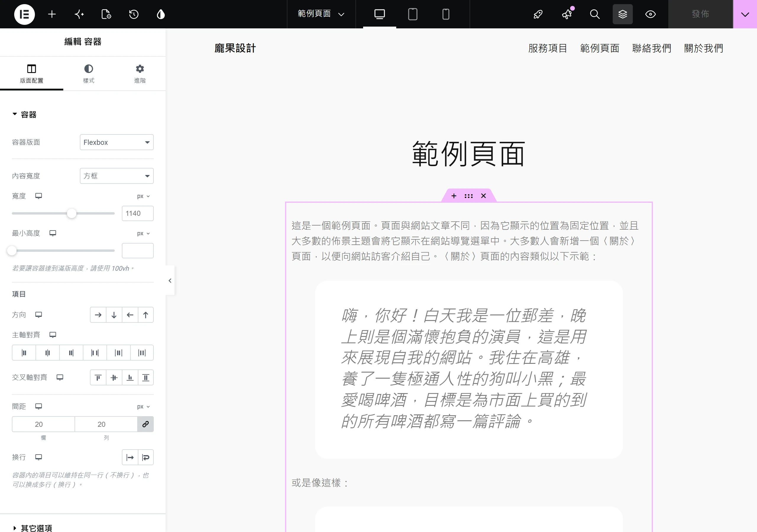This screenshot has height=532, width=757.
Task: Click the container drag handle dots
Action: (468, 196)
